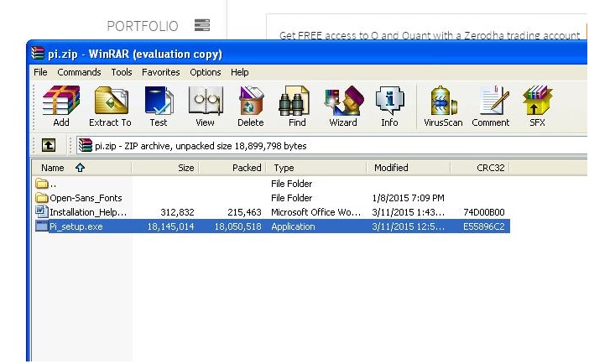Viewport: 589px width, 364px height.
Task: Select the Installation_Help... file name
Action: coord(88,212)
